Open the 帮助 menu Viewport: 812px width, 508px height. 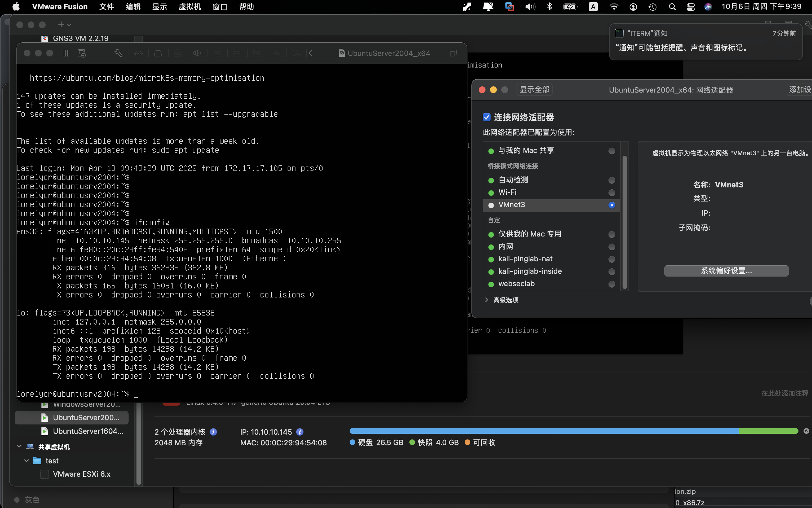point(247,7)
